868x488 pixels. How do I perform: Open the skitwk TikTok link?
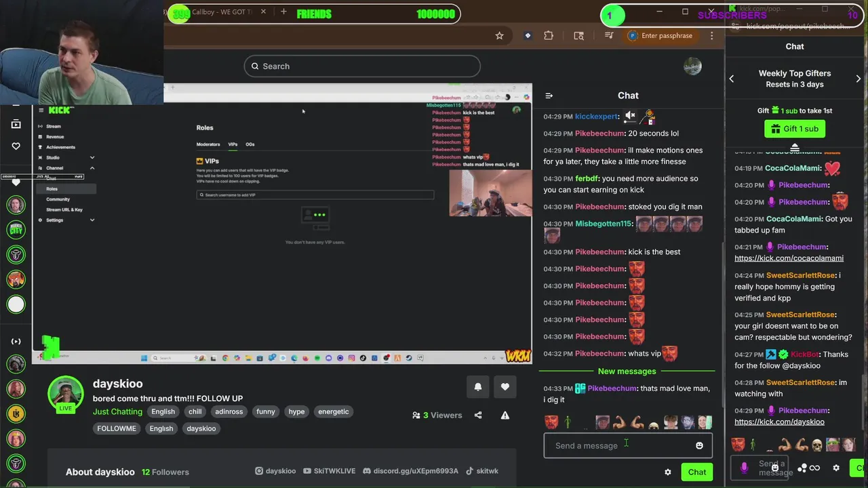pos(481,471)
